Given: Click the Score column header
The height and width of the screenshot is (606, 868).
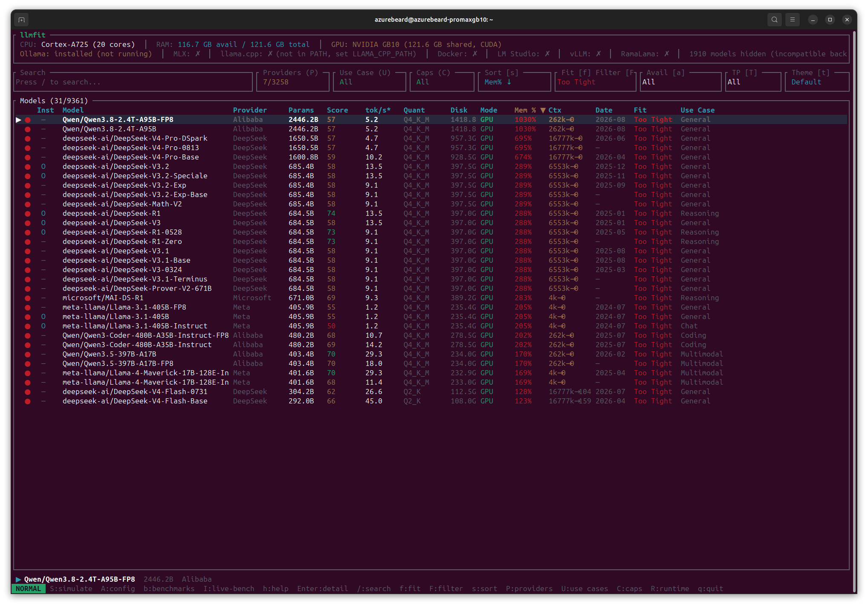Looking at the screenshot, I should pos(337,110).
